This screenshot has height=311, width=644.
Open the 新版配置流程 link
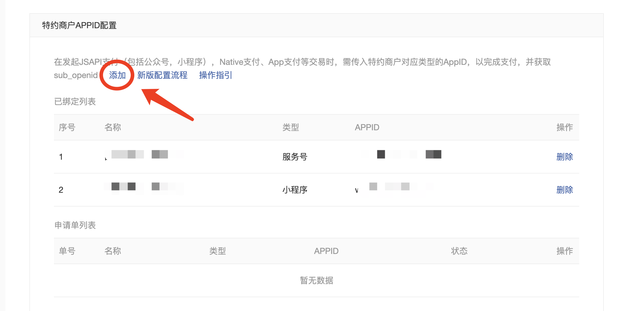pyautogui.click(x=162, y=75)
